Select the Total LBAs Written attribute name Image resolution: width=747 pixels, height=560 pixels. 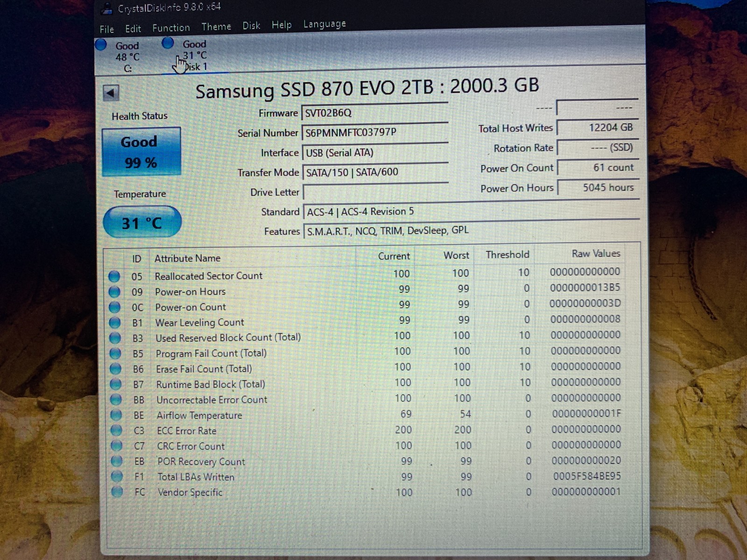click(x=196, y=477)
